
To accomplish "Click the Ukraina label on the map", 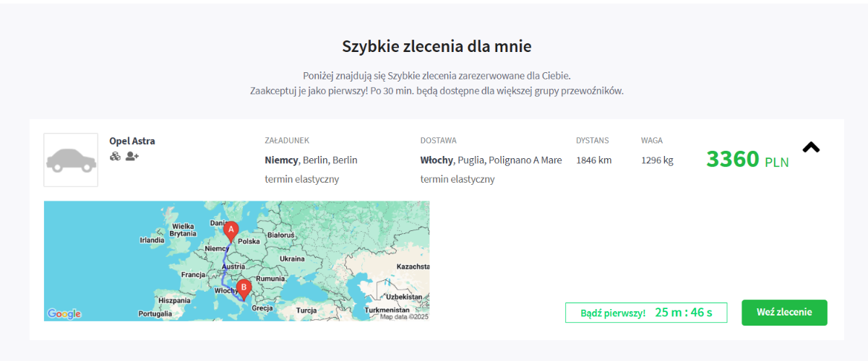I will click(x=292, y=258).
